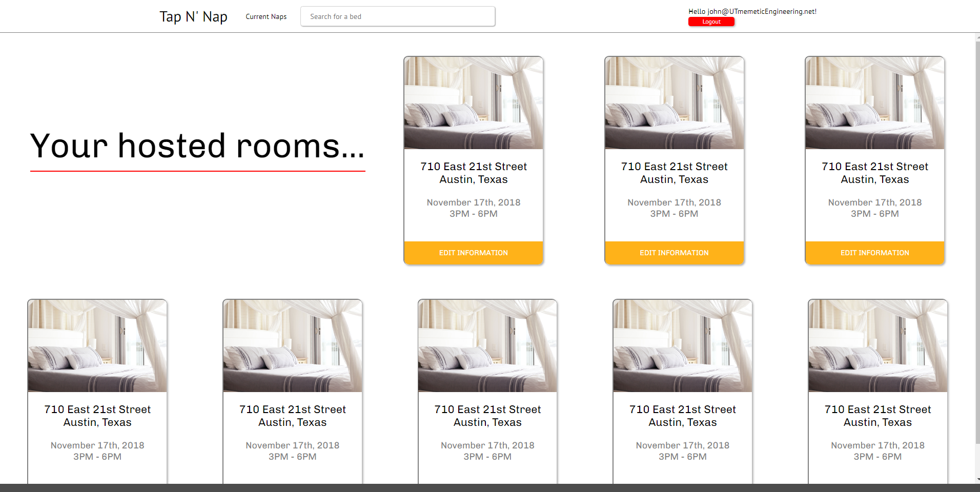Viewport: 980px width, 492px height.
Task: Select bottom-row leftmost bedroom photo
Action: click(x=97, y=346)
